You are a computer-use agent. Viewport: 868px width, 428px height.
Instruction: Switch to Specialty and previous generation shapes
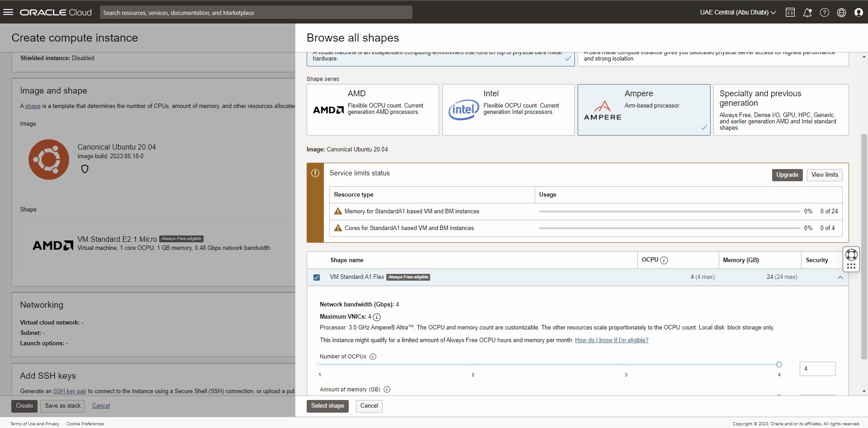tap(780, 109)
